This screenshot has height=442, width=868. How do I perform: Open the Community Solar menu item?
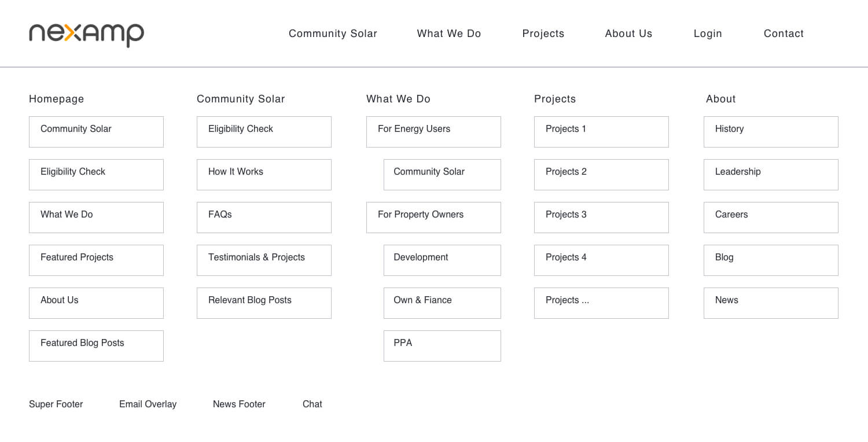pos(333,34)
